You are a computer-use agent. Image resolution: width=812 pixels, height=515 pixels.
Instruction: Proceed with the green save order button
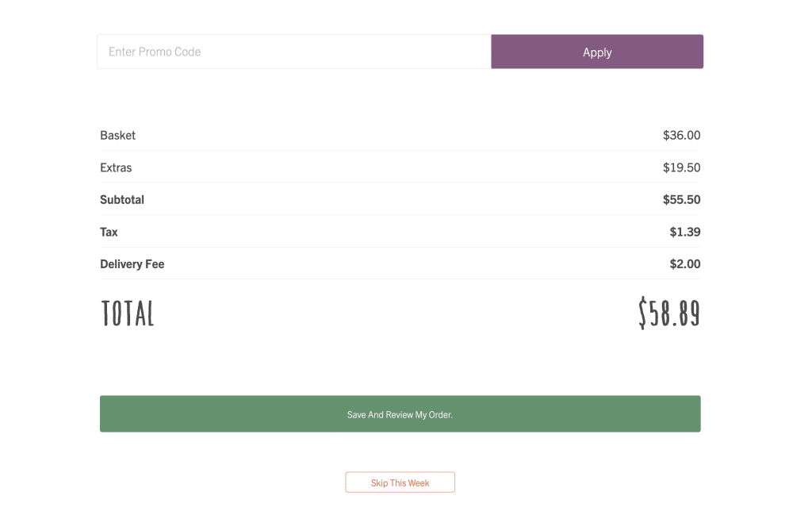(x=400, y=414)
